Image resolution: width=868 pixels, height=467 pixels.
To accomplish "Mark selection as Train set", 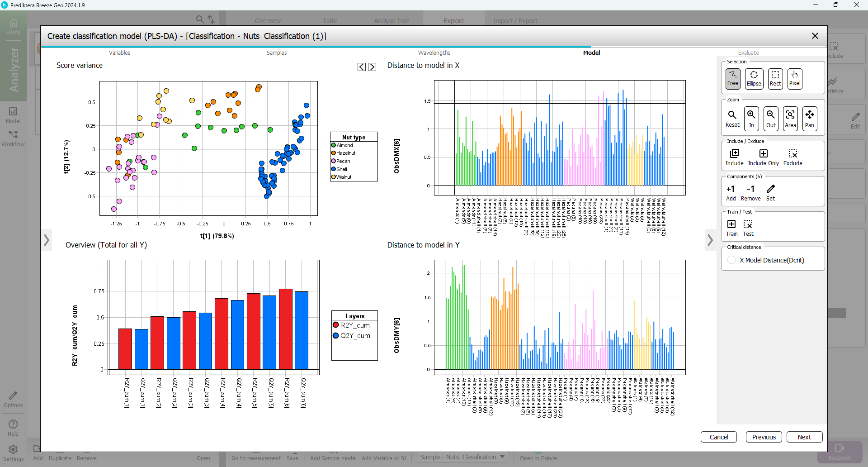I will [x=731, y=228].
